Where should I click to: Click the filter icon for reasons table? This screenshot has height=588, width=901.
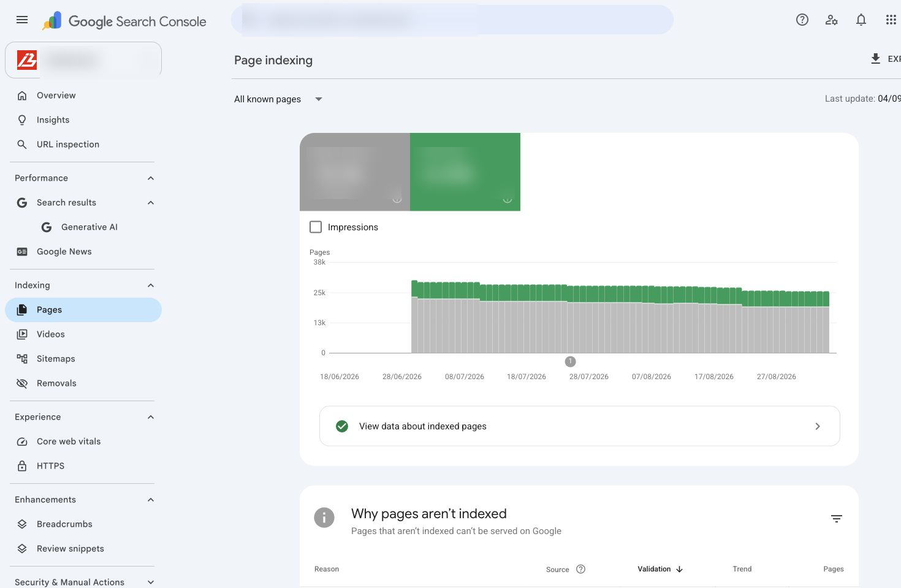(x=837, y=519)
